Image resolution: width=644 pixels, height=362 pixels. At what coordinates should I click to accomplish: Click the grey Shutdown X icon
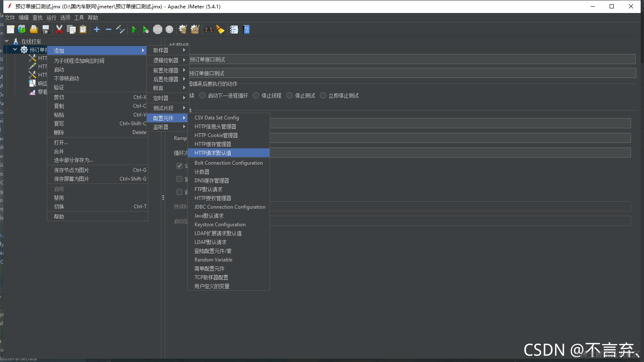(x=169, y=29)
